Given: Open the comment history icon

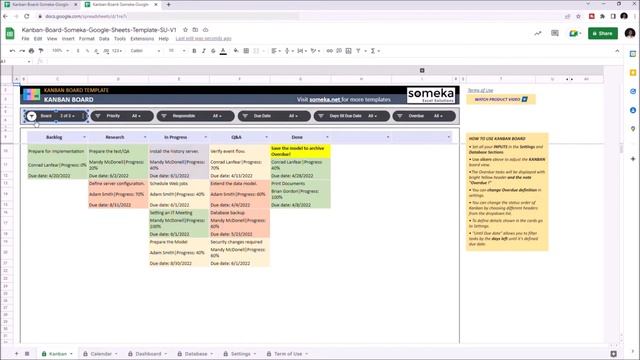Looking at the screenshot, I should [x=555, y=33].
